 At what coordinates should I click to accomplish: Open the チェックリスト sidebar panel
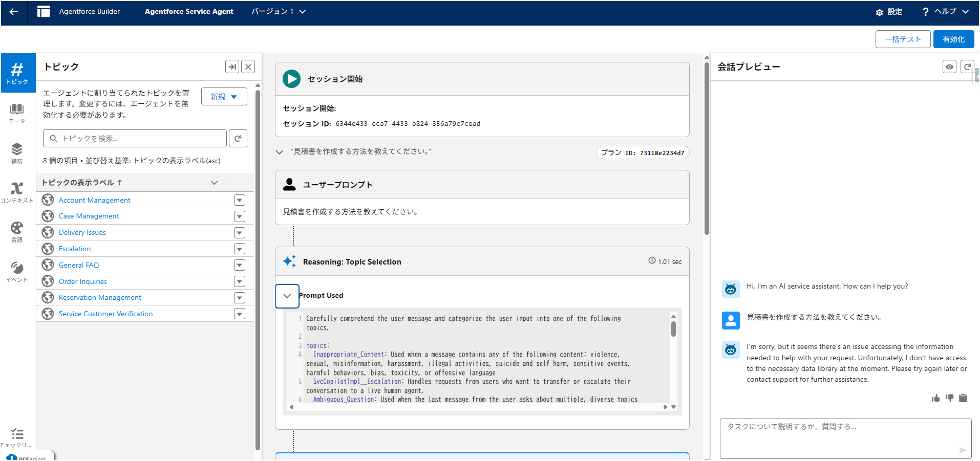[x=17, y=437]
